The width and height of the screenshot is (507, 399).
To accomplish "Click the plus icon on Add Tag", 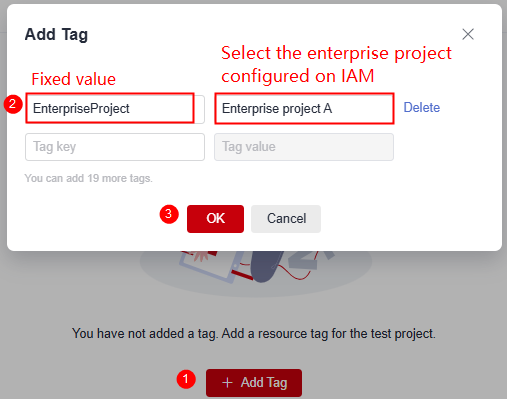I will coord(227,382).
